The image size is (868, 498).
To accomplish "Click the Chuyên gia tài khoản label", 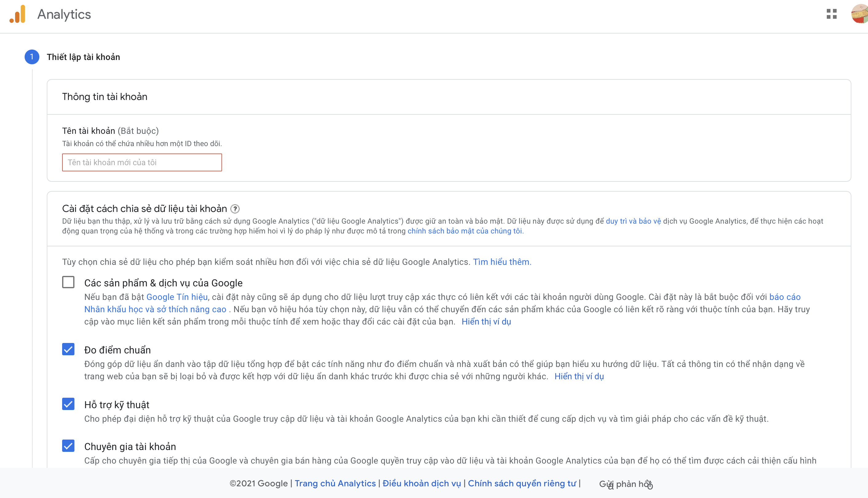I will coord(130,446).
